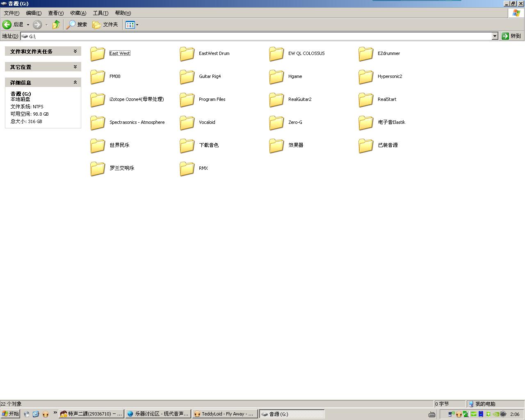Switch to TeddyLoid - Fly Away taskbar window

225,414
